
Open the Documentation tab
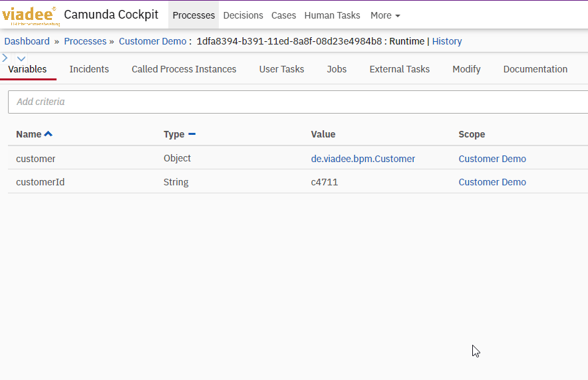(x=535, y=69)
